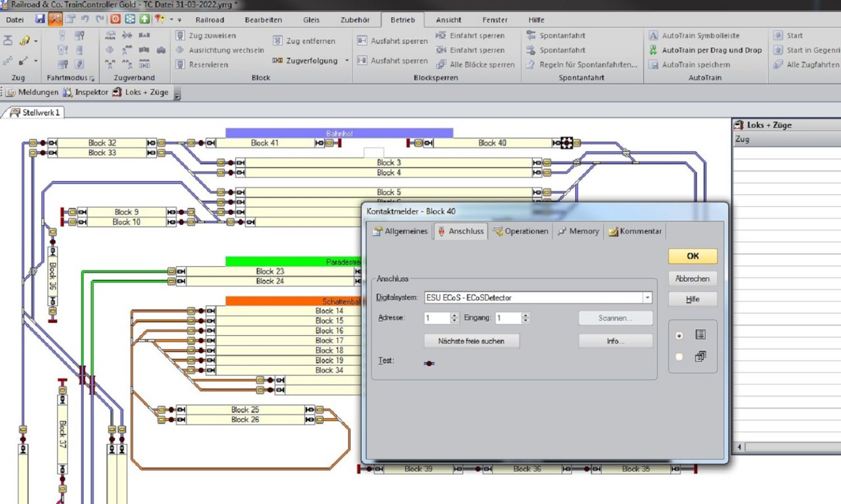
Task: Click the yellow loco icon in Zug group
Action: click(25, 41)
